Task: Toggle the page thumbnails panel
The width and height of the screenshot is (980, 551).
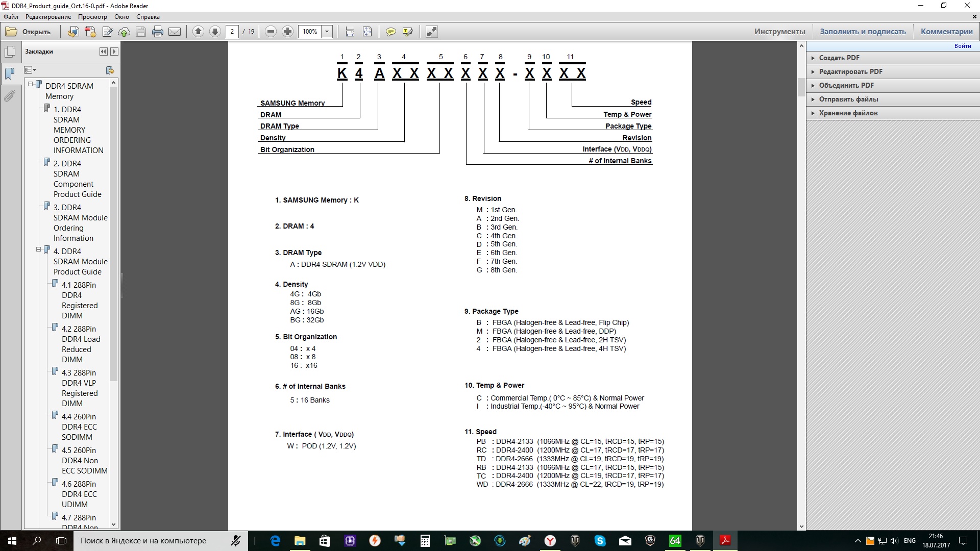Action: coord(10,52)
